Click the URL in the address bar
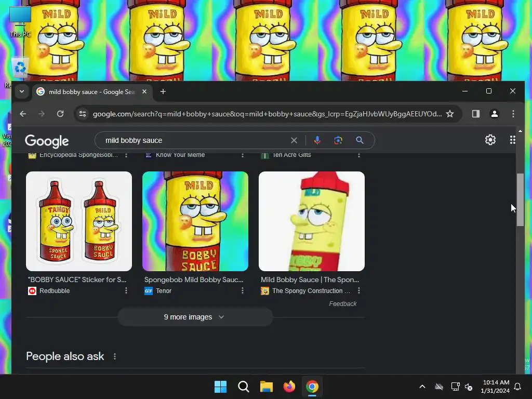The height and width of the screenshot is (399, 532). coord(267,114)
